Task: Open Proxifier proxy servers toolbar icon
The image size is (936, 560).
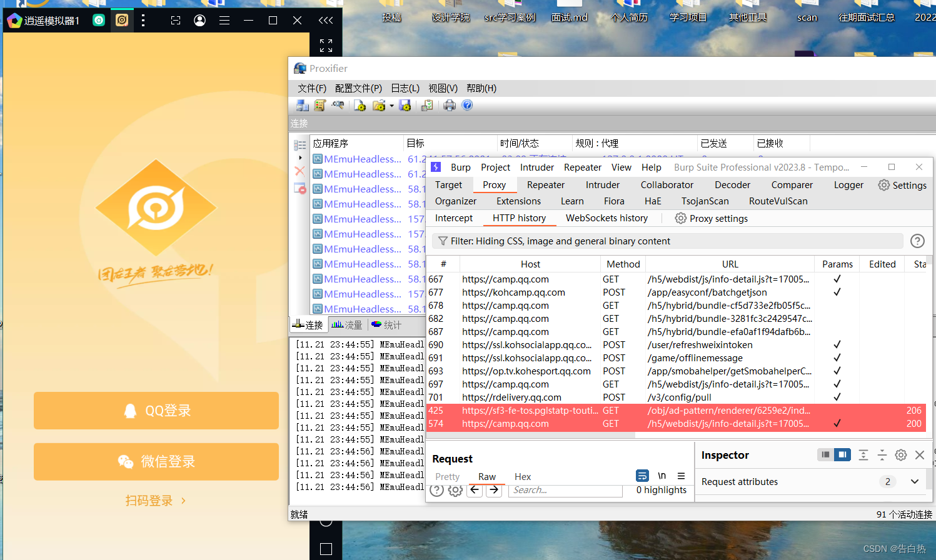Action: tap(303, 106)
